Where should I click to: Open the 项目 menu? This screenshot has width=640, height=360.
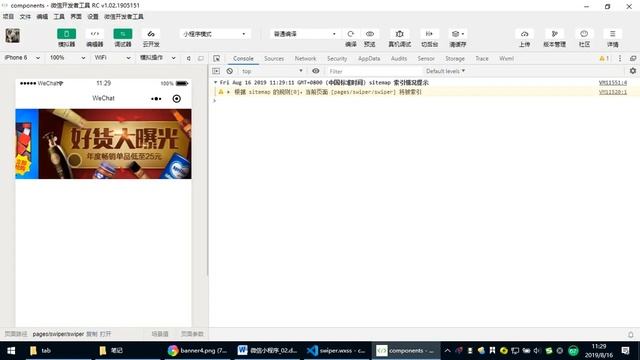coord(8,17)
